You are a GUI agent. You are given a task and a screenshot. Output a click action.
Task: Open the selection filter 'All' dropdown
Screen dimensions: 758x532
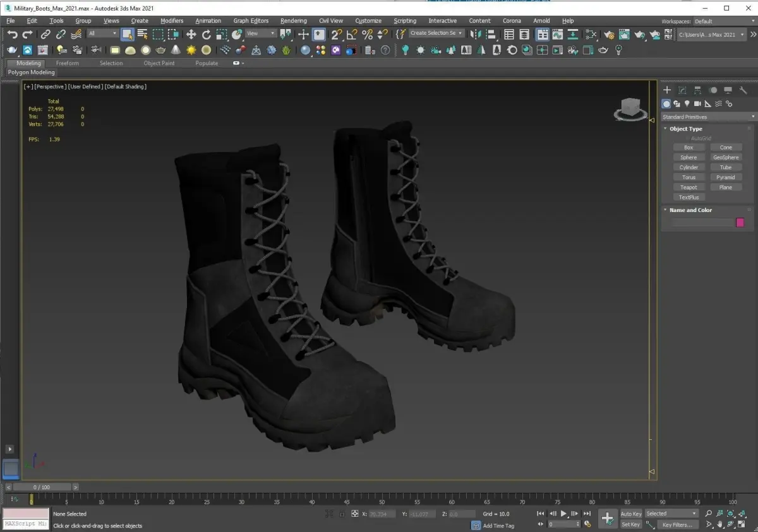click(102, 33)
